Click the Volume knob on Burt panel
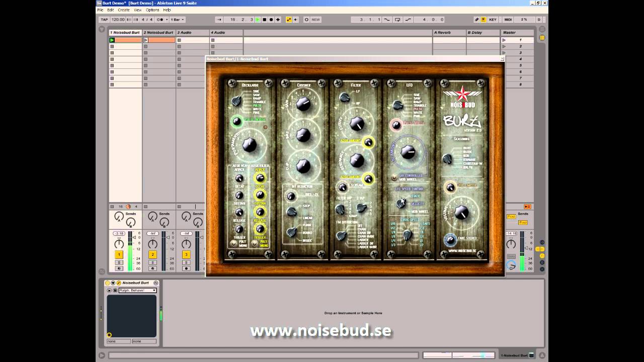Viewport: 644px width, 362px height. click(461, 213)
